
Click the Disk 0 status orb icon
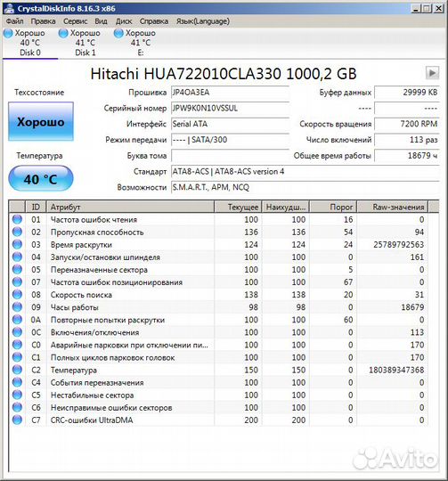pyautogui.click(x=8, y=33)
